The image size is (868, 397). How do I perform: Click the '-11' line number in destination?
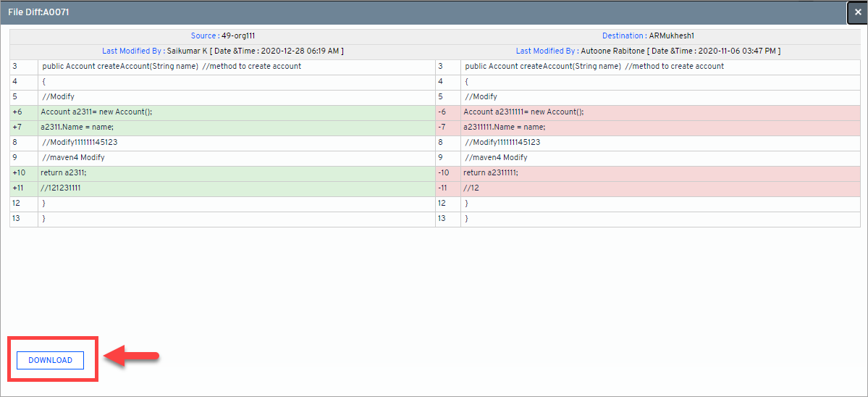[x=442, y=188]
